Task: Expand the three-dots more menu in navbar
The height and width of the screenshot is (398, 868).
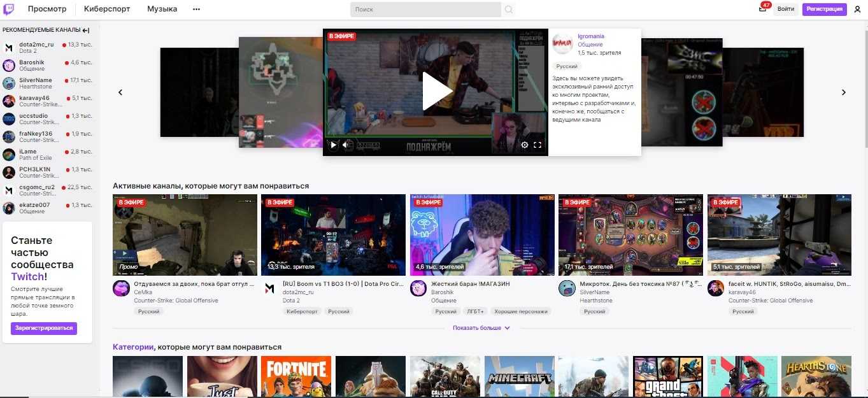Action: click(x=196, y=10)
